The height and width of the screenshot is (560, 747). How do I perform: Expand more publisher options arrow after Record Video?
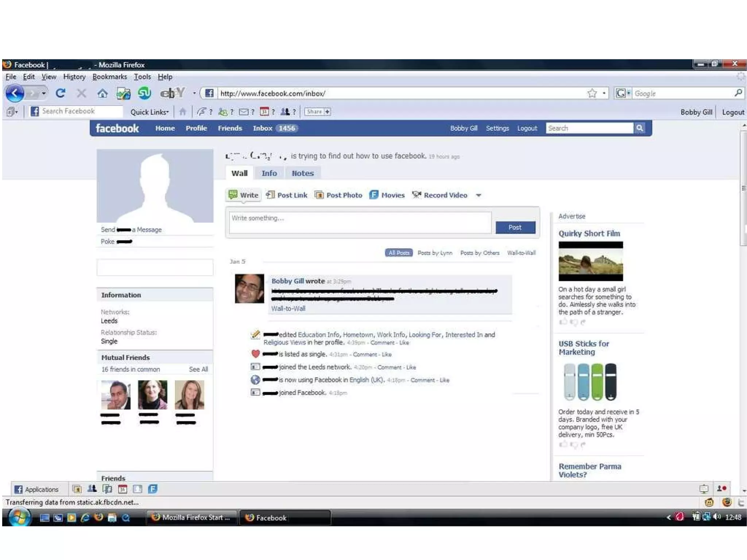pos(479,196)
